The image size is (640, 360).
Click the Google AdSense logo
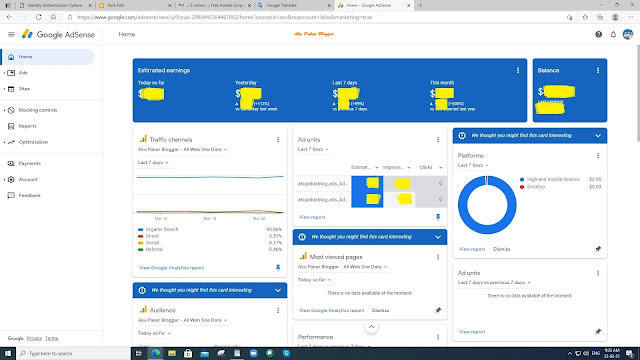[x=58, y=34]
